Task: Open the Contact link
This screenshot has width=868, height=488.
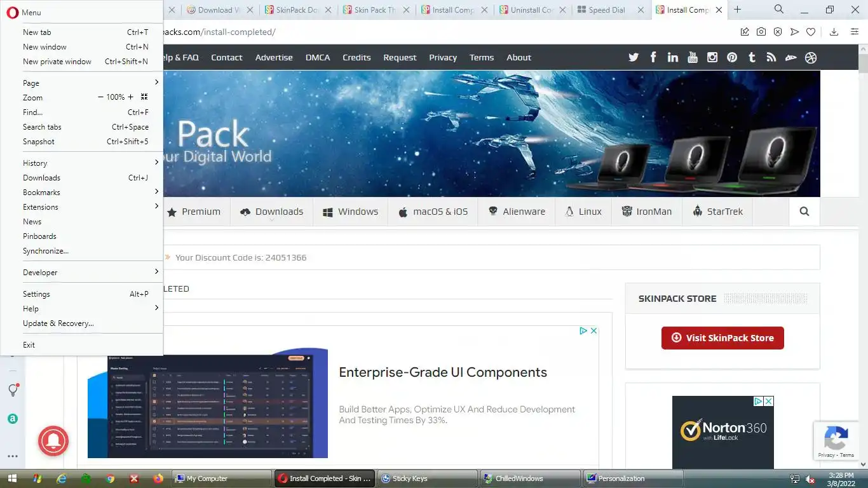Action: (x=227, y=57)
